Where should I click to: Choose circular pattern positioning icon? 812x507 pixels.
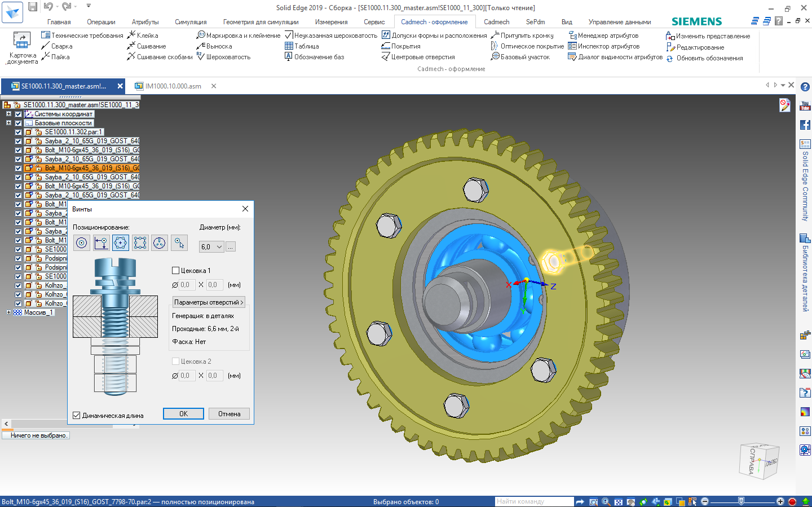pyautogui.click(x=121, y=243)
